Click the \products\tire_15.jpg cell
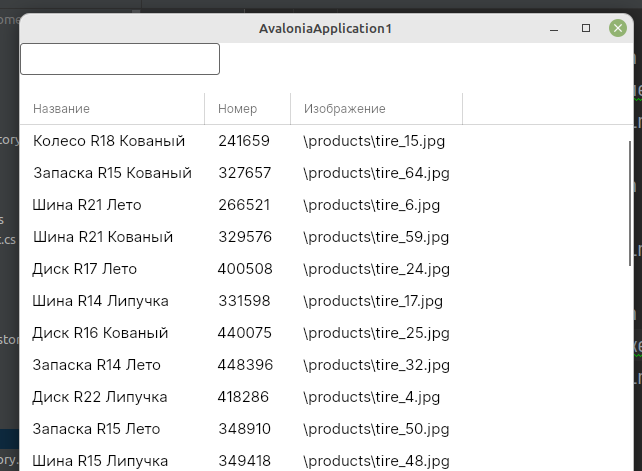Image resolution: width=642 pixels, height=471 pixels. [374, 141]
